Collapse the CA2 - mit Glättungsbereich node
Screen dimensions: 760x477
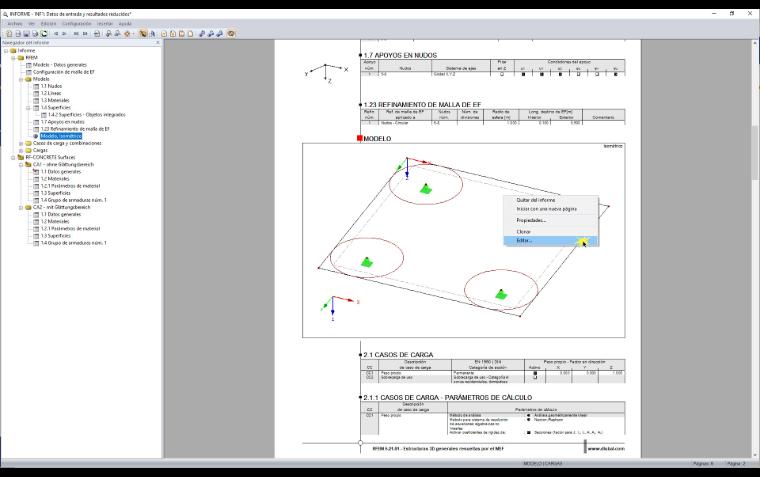[21, 207]
